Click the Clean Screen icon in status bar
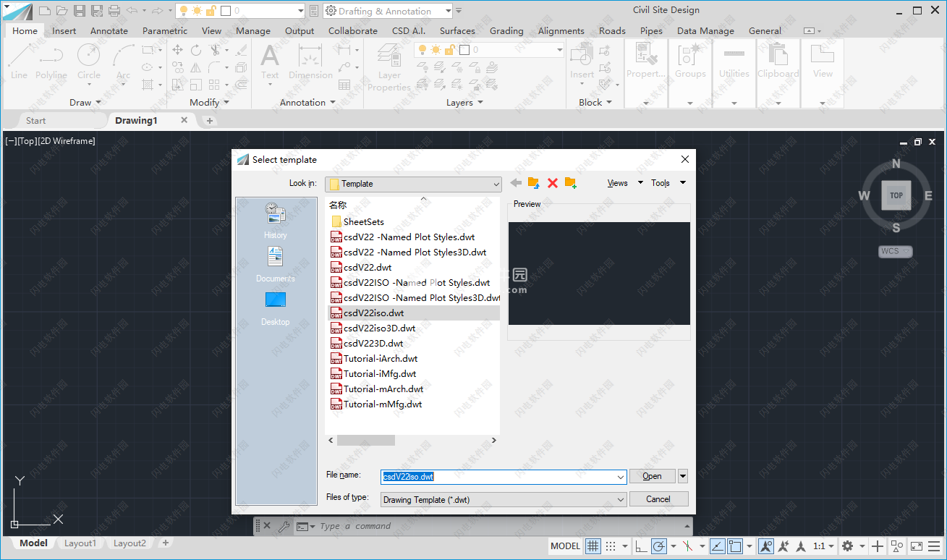947x560 pixels. (916, 546)
